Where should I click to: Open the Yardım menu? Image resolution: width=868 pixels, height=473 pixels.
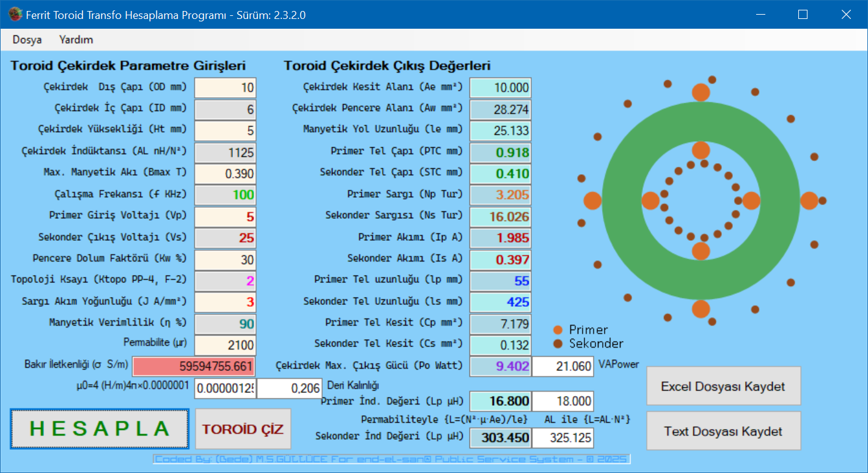click(76, 40)
